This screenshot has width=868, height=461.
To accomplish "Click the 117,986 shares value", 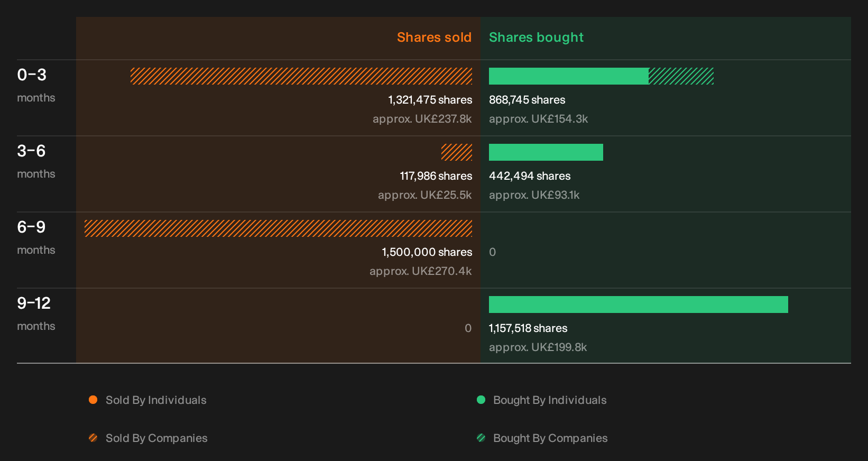I will (436, 176).
